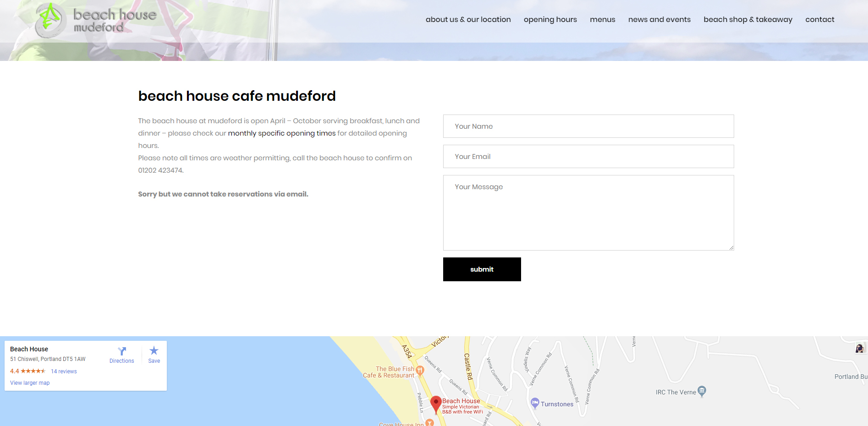Click the Turnstones lodging map marker

point(535,403)
